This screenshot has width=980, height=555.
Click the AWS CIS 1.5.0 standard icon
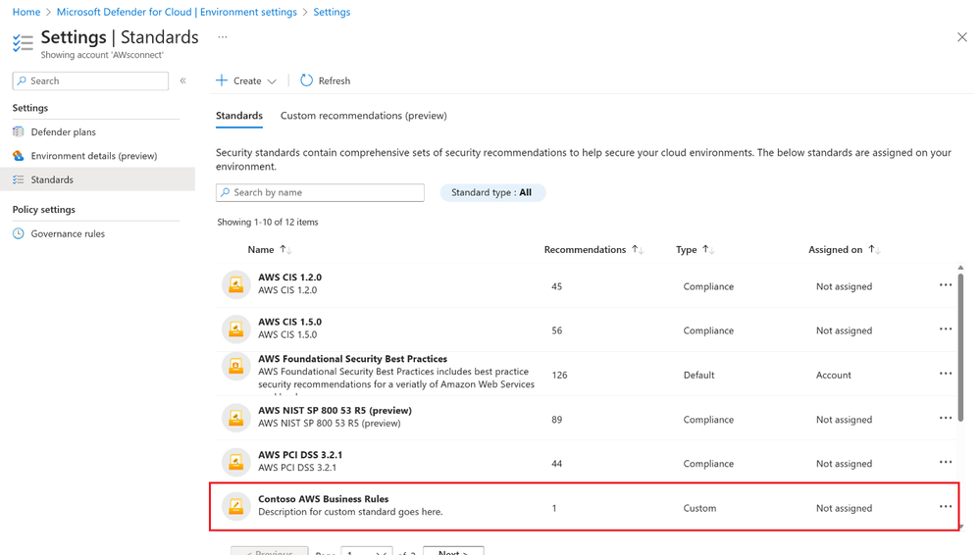(x=236, y=328)
